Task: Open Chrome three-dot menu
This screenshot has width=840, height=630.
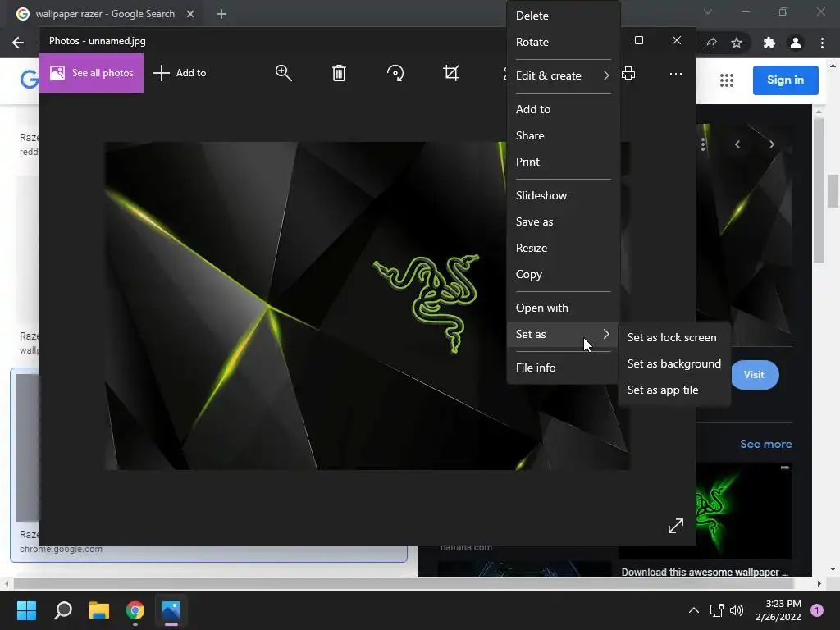Action: pyautogui.click(x=822, y=43)
